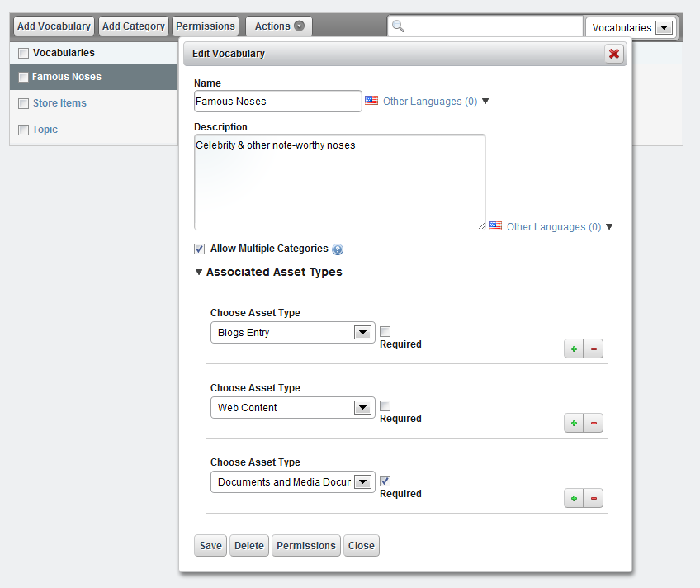Click the US flag beside Name field

pyautogui.click(x=371, y=101)
